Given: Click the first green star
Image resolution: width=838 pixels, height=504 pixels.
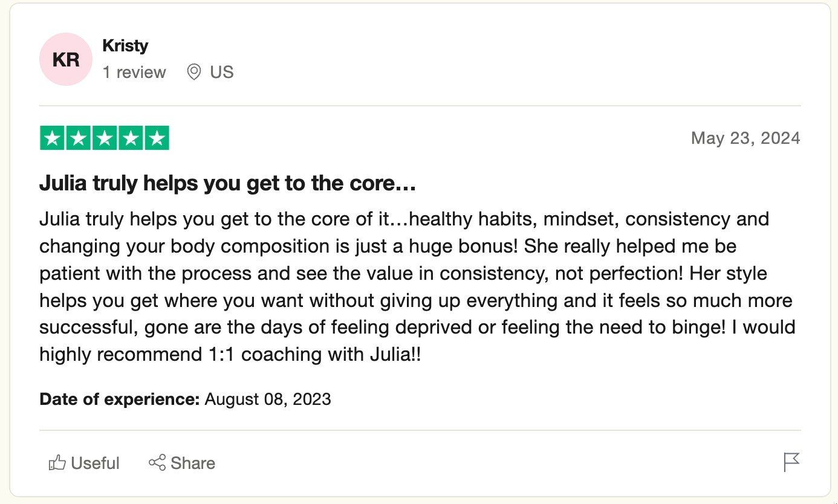Looking at the screenshot, I should point(53,138).
